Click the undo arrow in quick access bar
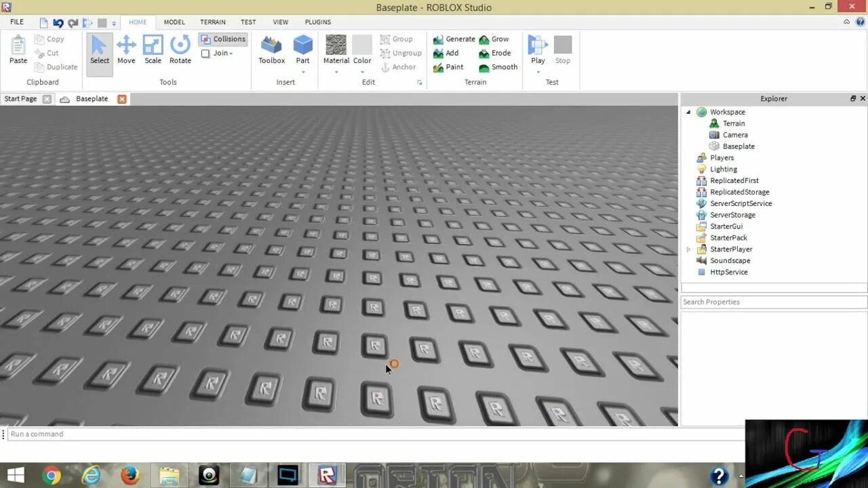 pyautogui.click(x=58, y=23)
